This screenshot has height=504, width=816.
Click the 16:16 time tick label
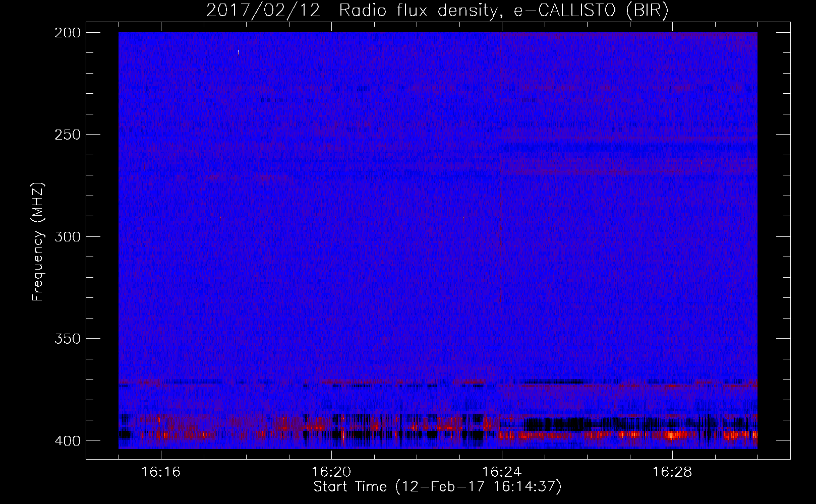(x=161, y=472)
